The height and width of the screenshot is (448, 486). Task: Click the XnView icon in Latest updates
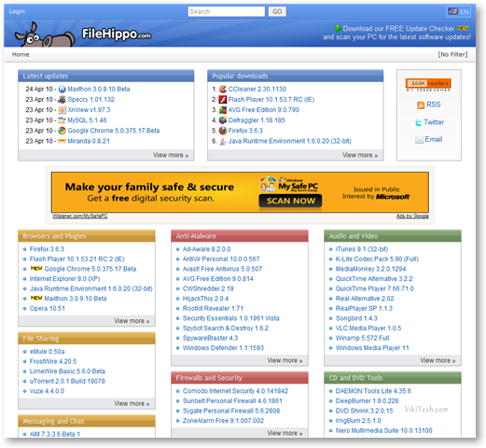coord(62,110)
